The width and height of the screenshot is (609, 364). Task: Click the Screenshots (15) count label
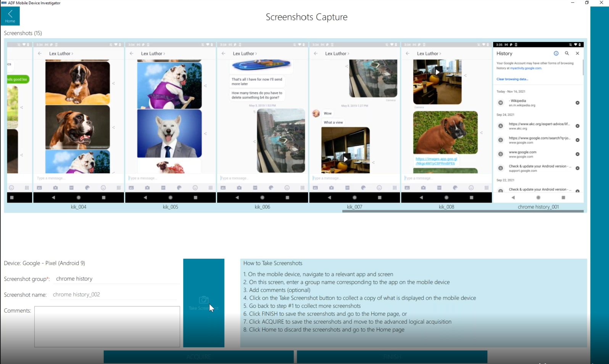pyautogui.click(x=23, y=33)
